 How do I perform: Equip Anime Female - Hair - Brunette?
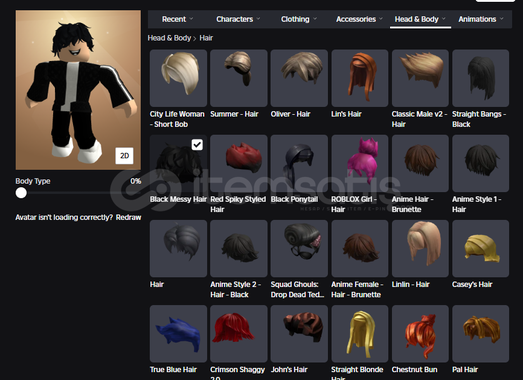point(360,248)
